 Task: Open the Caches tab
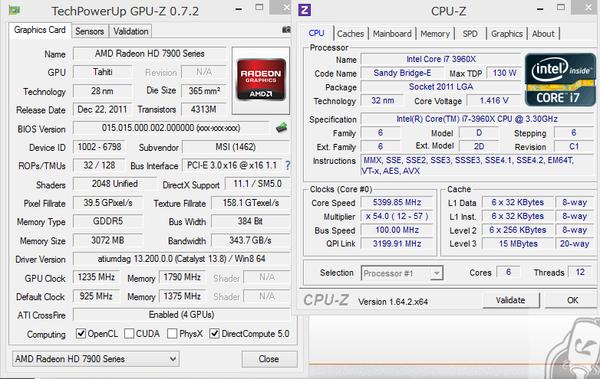[x=350, y=34]
